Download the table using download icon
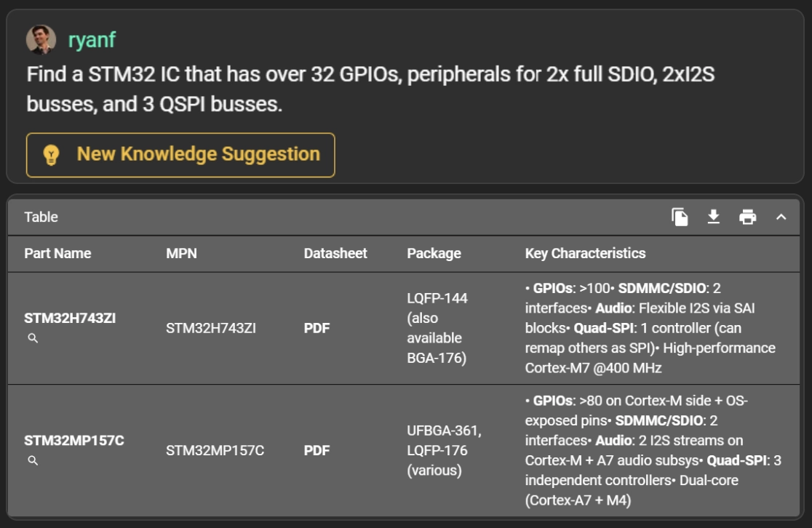 (x=714, y=217)
